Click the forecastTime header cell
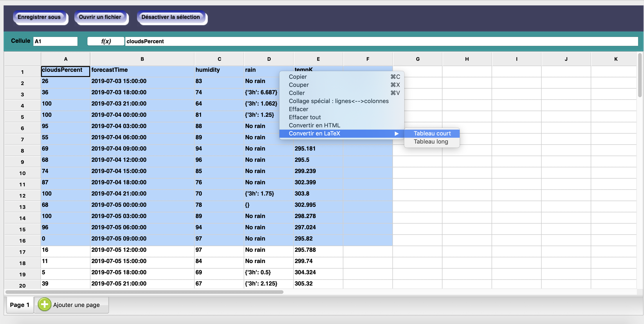Screen dimensions: 644x324 point(142,71)
